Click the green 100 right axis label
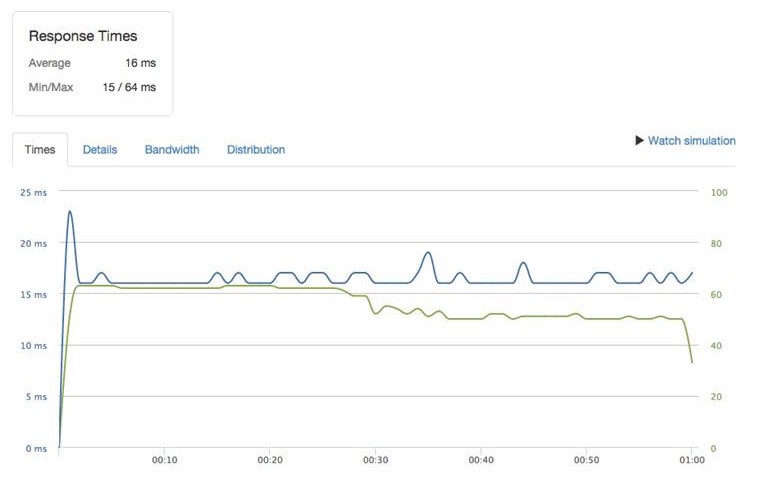The image size is (773, 480). click(719, 193)
